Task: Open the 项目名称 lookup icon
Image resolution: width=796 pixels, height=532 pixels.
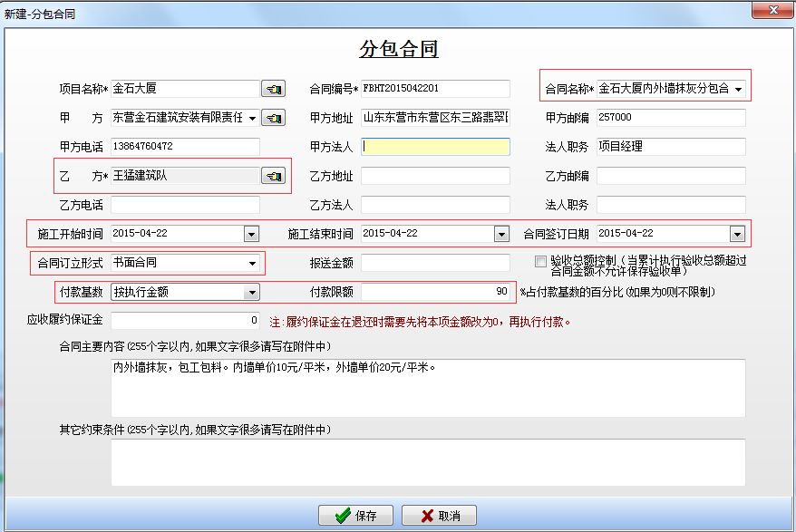Action: click(273, 89)
